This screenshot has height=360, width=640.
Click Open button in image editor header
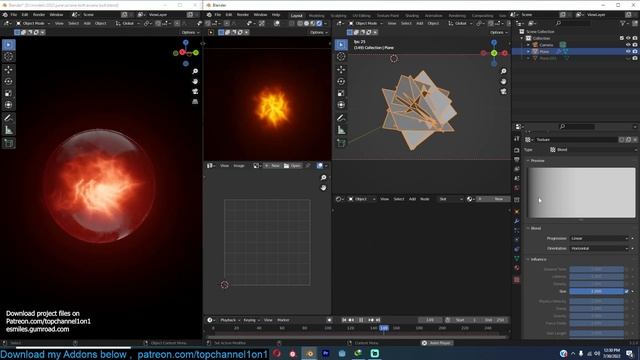(292, 166)
